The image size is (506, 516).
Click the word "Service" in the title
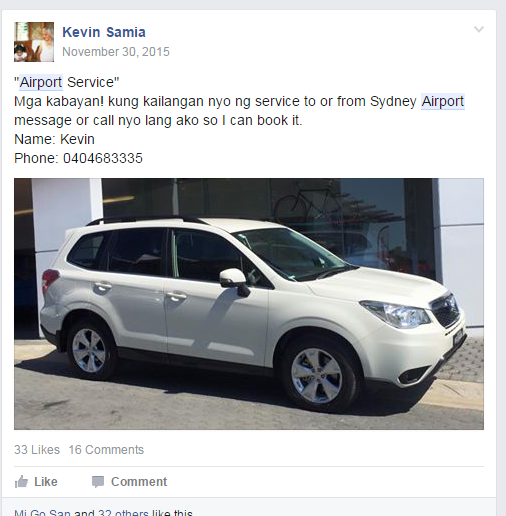click(x=91, y=82)
